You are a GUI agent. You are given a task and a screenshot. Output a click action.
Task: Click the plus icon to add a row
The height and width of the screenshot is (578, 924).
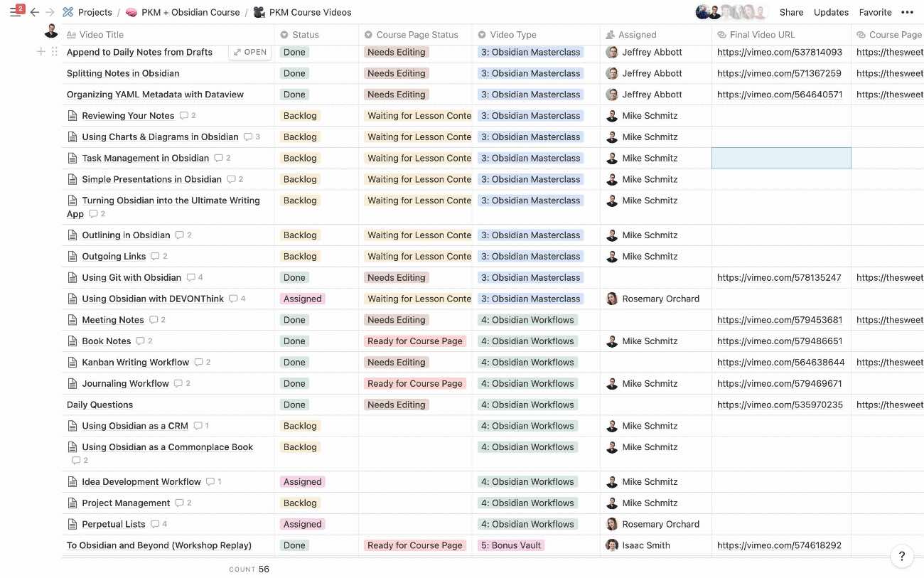[x=41, y=52]
